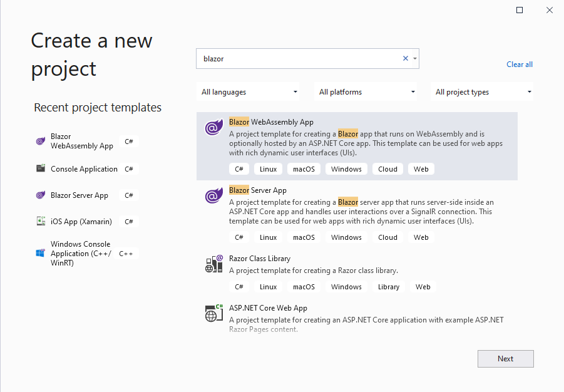The height and width of the screenshot is (392, 564).
Task: Click Cloud tag under Blazor WebAssembly App
Action: (387, 169)
